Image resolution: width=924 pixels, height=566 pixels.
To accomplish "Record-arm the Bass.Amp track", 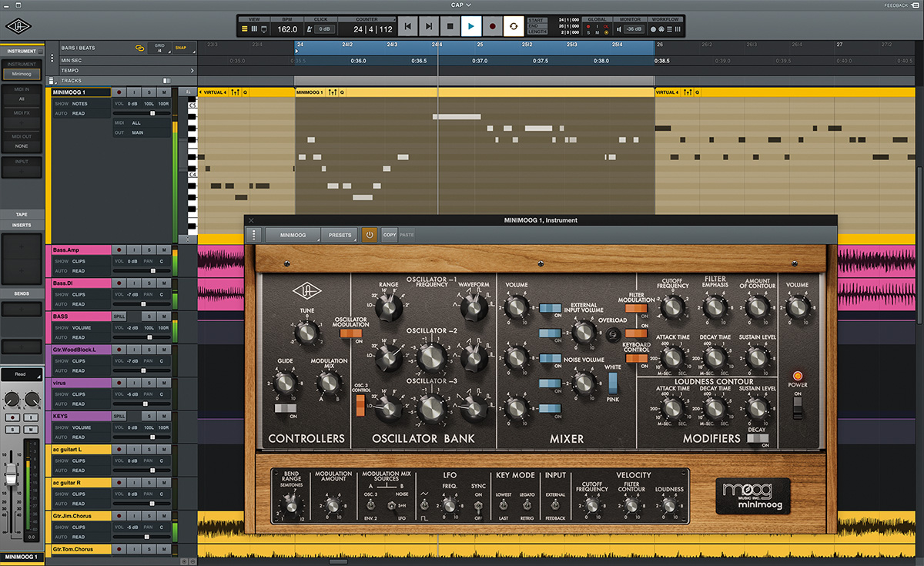I will [119, 250].
